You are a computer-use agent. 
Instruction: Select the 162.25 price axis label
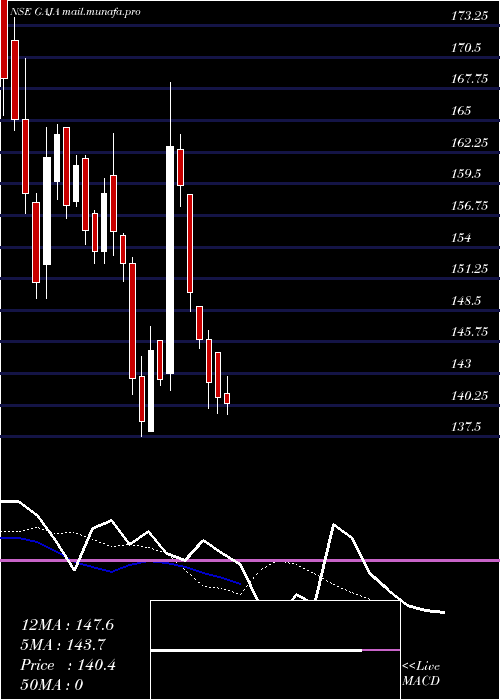[469, 142]
